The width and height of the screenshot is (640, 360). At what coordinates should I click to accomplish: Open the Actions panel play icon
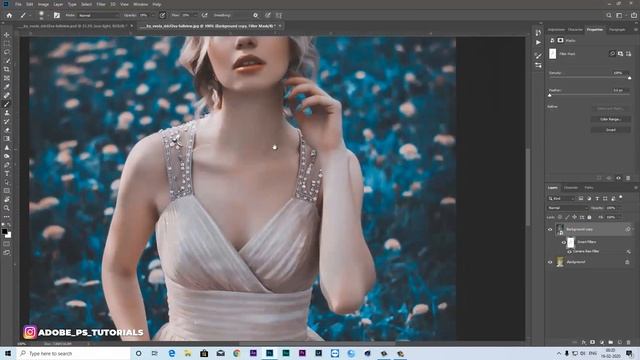538,42
